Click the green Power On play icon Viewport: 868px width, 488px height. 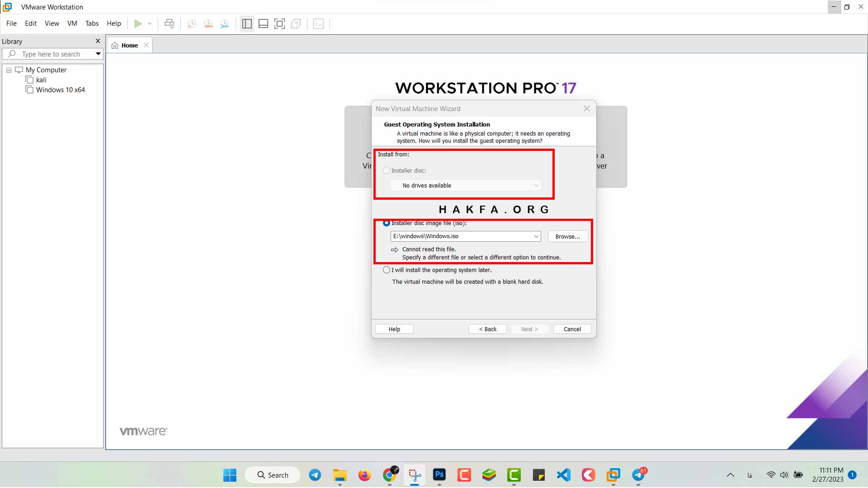[138, 23]
